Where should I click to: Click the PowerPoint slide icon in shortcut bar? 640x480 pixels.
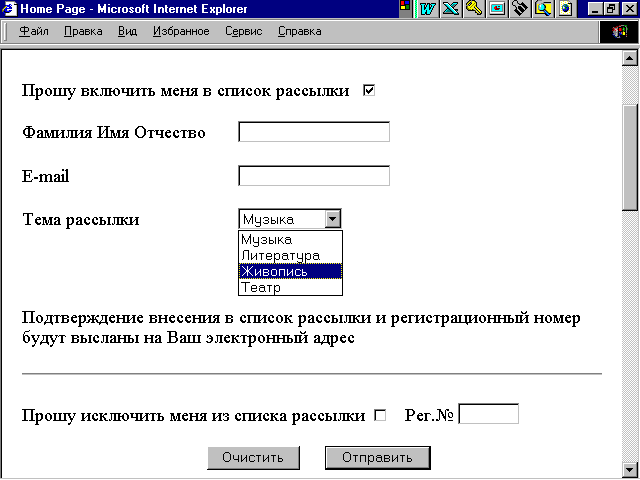click(497, 9)
